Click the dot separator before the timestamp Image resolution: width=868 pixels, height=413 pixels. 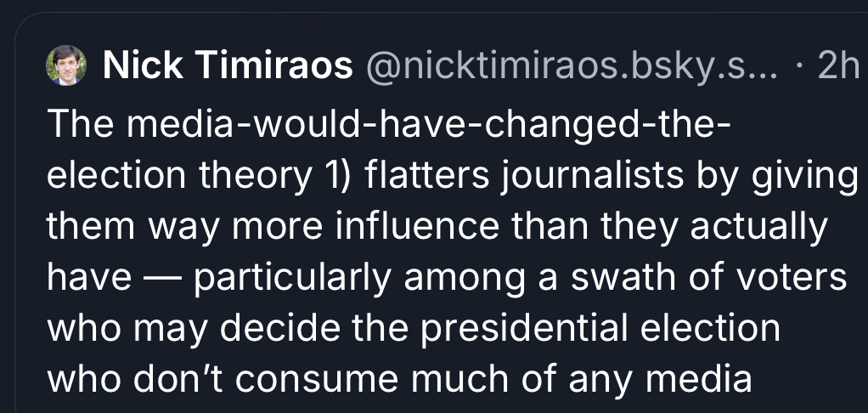[x=800, y=67]
